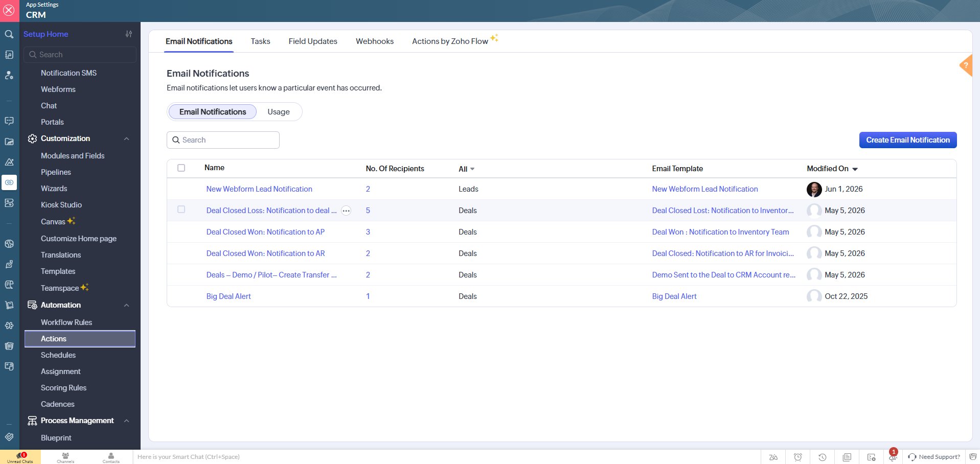Open the screen settings icon in bottom bar

click(x=872, y=457)
